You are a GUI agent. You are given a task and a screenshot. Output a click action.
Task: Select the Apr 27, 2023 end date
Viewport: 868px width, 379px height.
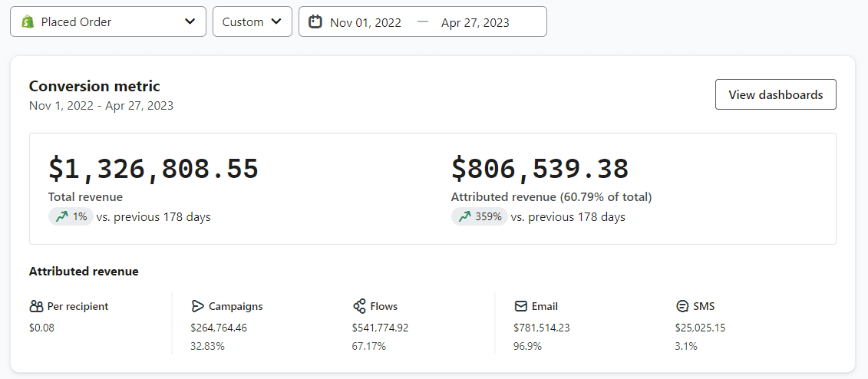pos(475,23)
